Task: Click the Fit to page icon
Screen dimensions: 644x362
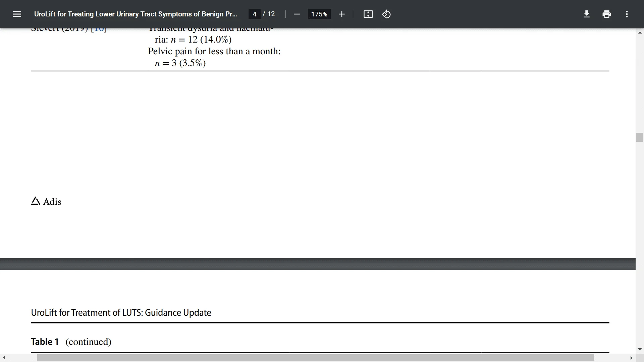Action: (x=368, y=14)
